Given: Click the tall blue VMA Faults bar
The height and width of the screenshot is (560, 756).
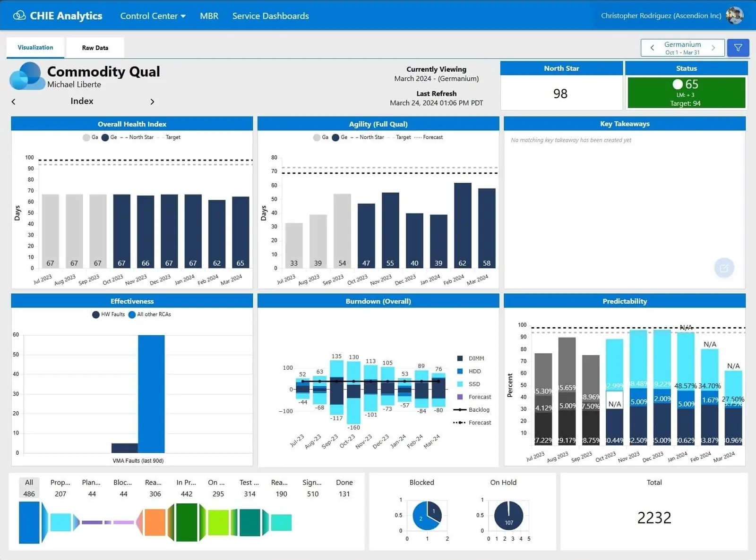Looking at the screenshot, I should point(151,394).
